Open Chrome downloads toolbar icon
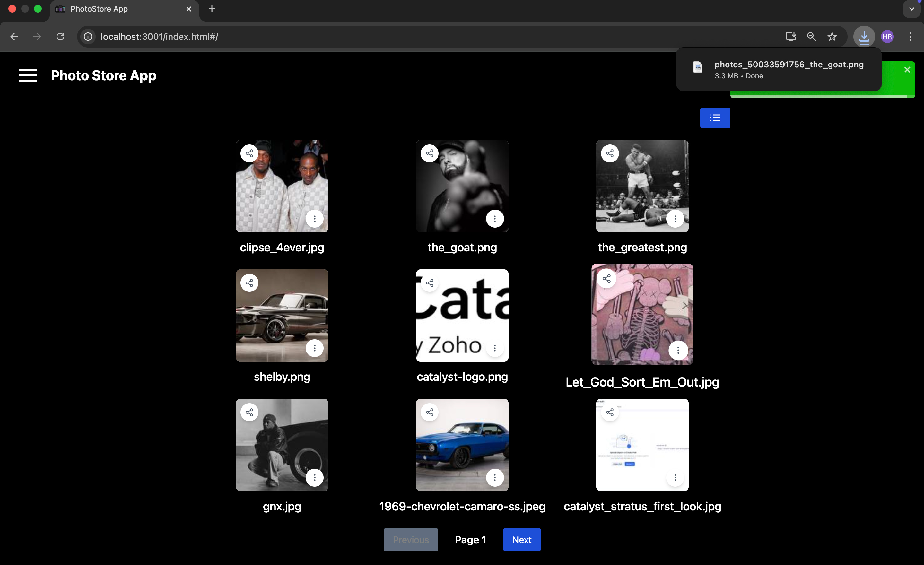 point(864,37)
